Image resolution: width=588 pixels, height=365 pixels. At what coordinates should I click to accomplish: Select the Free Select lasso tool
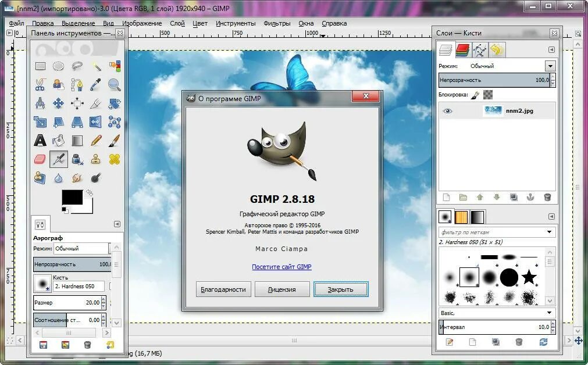click(77, 66)
